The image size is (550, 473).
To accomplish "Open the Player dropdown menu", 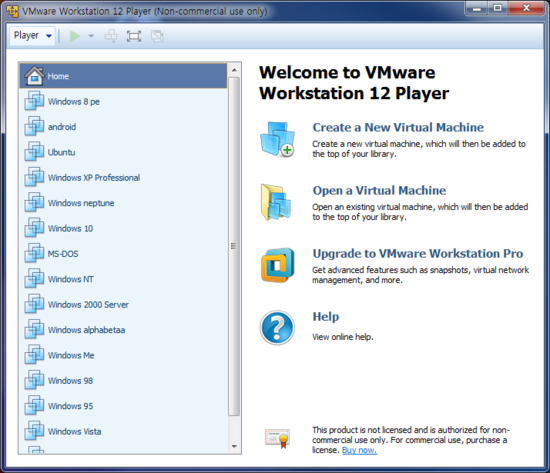I will pyautogui.click(x=32, y=35).
